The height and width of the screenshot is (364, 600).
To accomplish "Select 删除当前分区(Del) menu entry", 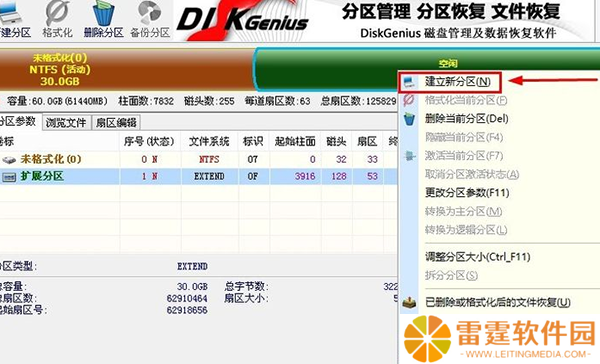I will [466, 119].
